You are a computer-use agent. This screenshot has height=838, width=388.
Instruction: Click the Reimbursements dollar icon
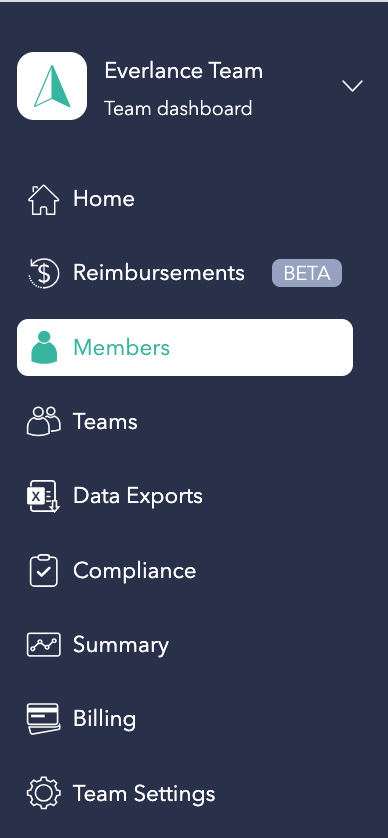pos(43,273)
